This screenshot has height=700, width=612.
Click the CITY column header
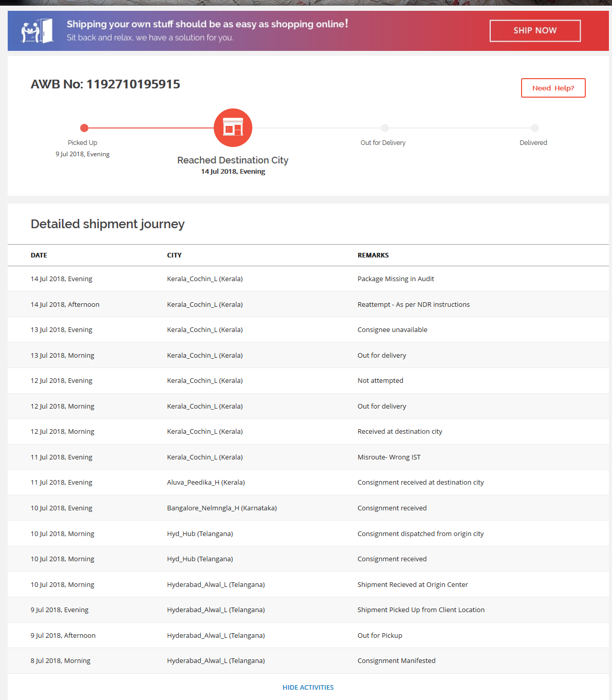(x=174, y=255)
